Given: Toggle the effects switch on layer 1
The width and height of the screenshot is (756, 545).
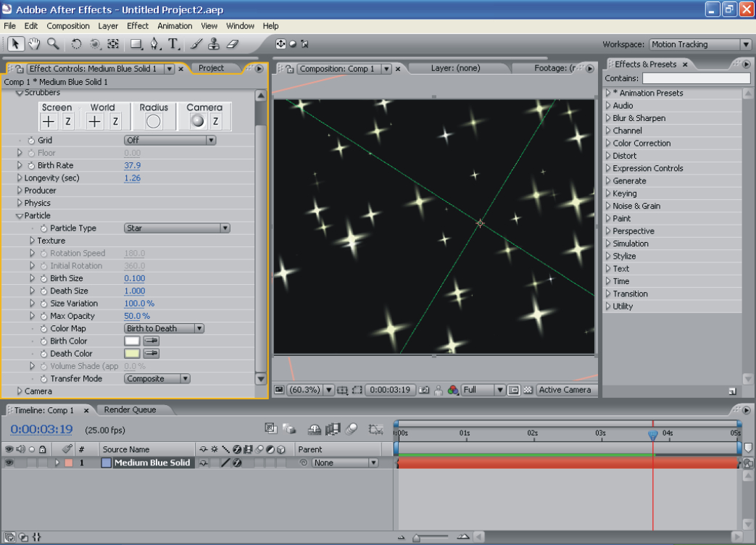Looking at the screenshot, I should pos(236,462).
